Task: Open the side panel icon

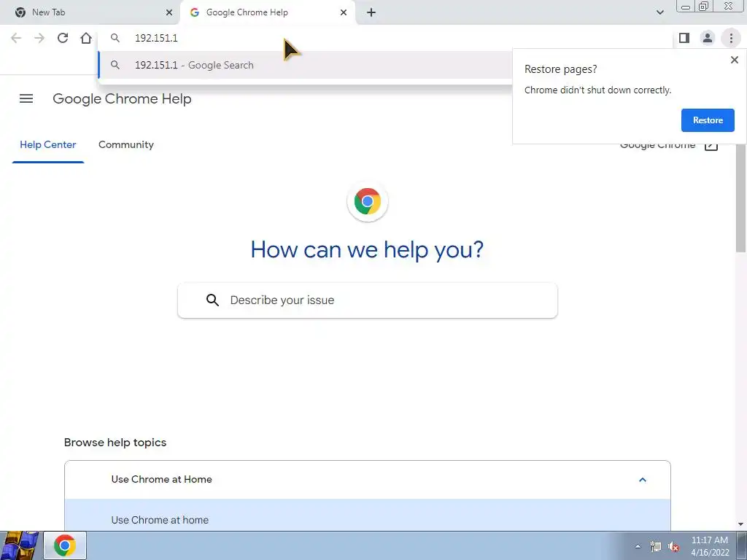Action: tap(684, 38)
